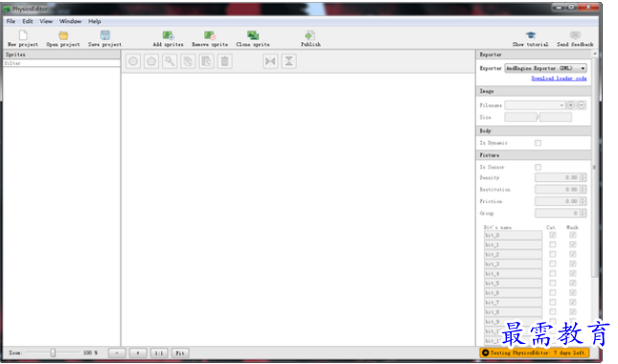Add sprites to the project
The height and width of the screenshot is (364, 618).
point(169,38)
